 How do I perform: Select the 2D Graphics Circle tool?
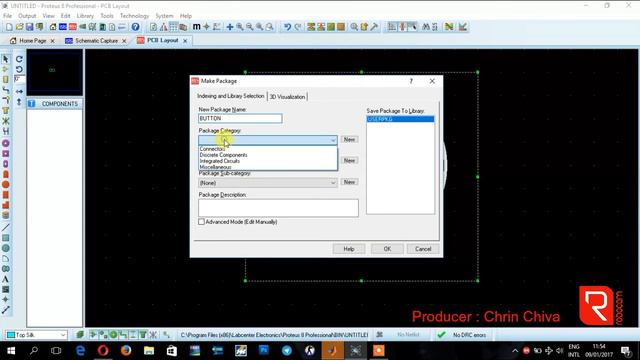coord(6,248)
